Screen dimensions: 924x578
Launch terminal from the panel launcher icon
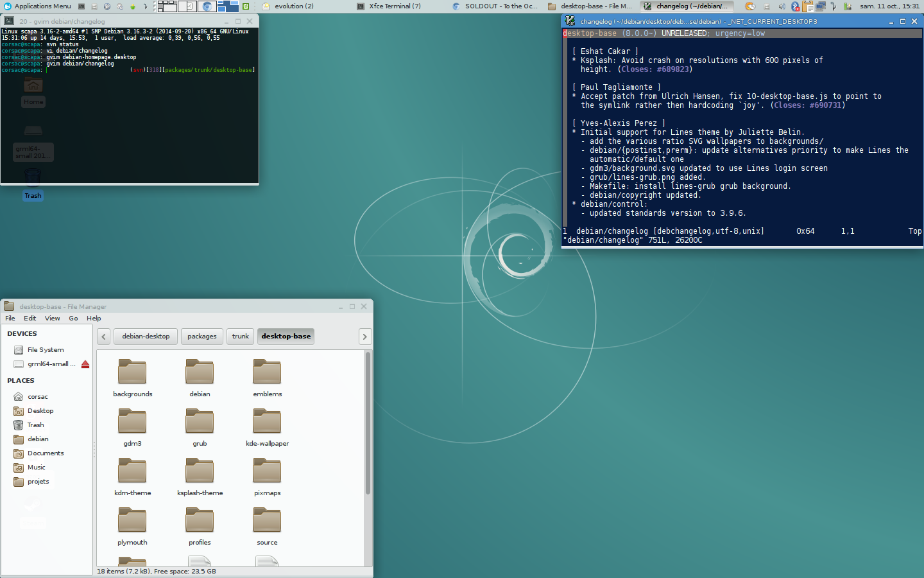81,6
